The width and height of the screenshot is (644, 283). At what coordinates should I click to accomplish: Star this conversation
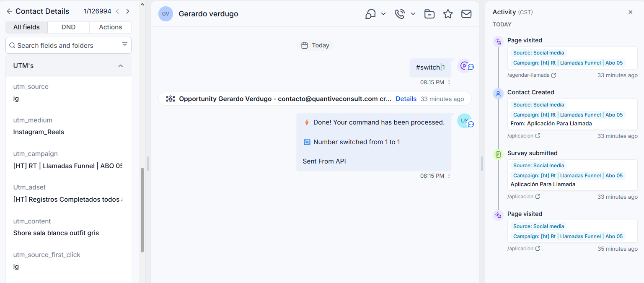448,14
